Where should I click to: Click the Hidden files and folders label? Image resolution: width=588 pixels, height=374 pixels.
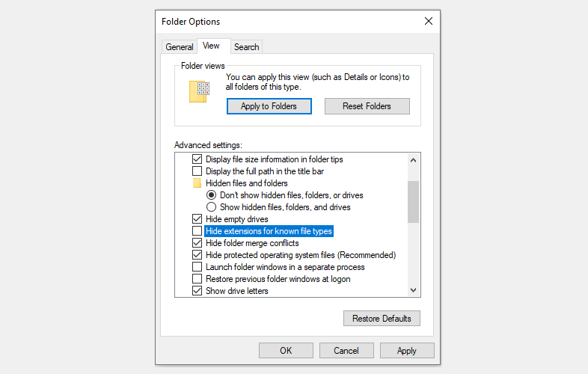(247, 183)
